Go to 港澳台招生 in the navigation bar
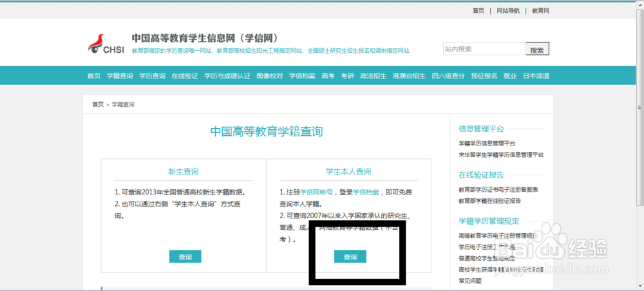Viewport: 644px width, 291px height. tap(409, 76)
